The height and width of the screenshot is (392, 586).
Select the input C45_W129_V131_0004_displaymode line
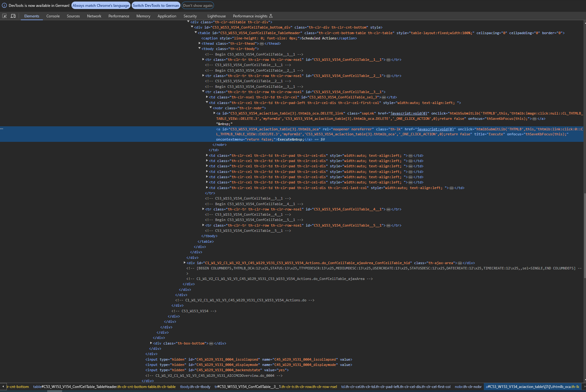248,365
